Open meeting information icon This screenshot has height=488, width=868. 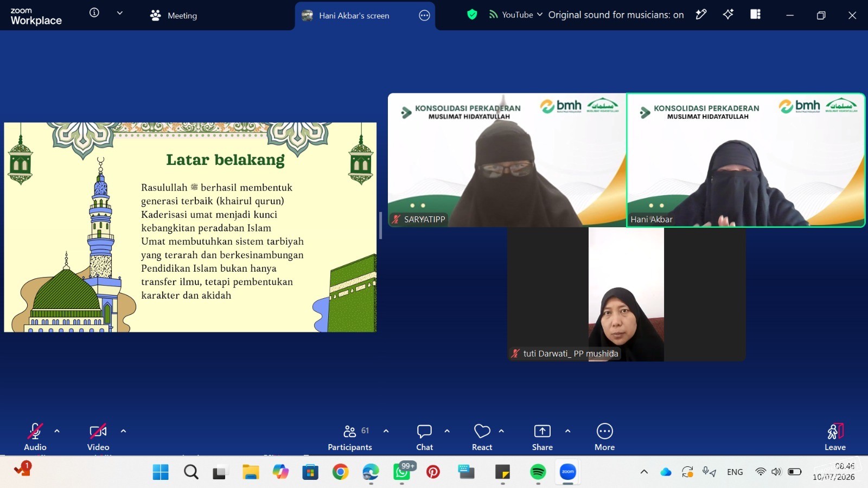[x=94, y=12]
